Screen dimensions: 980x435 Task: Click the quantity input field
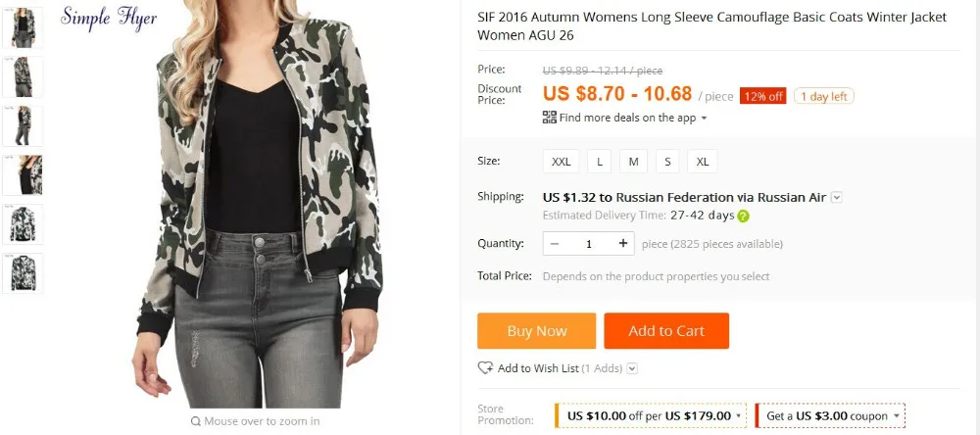tap(589, 244)
